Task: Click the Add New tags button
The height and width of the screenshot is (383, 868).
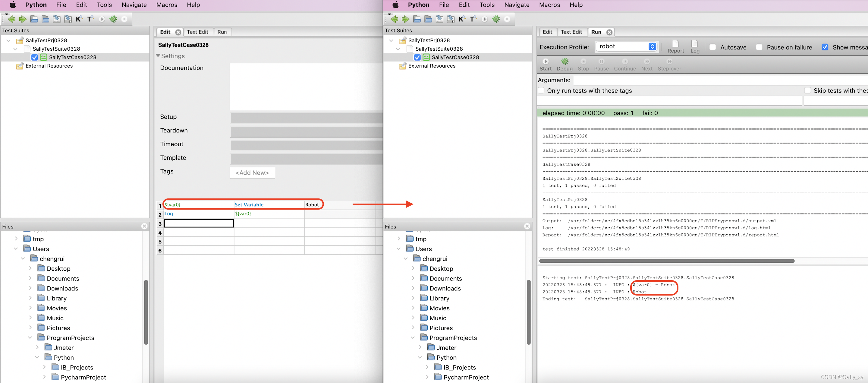Action: click(x=251, y=172)
